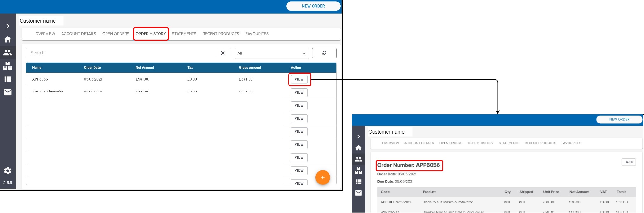Open customers icon in the order history sidebar
This screenshot has height=213, width=644.
coord(8,53)
